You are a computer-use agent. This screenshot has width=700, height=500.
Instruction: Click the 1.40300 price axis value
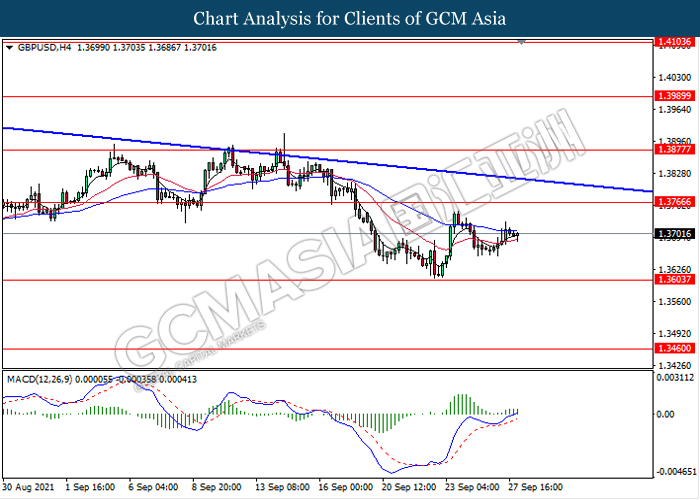pos(675,78)
